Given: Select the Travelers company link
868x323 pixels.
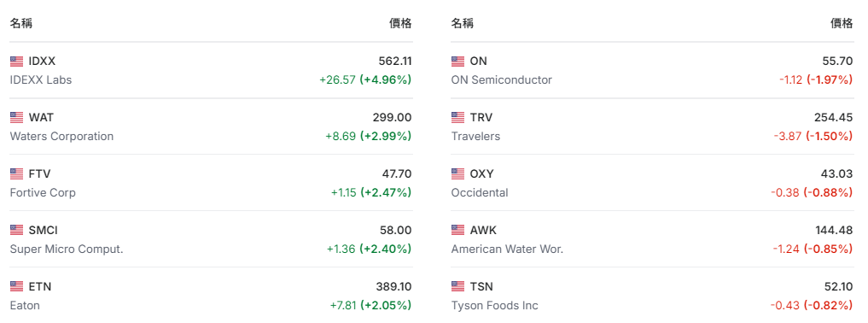Looking at the screenshot, I should pyautogui.click(x=475, y=136).
